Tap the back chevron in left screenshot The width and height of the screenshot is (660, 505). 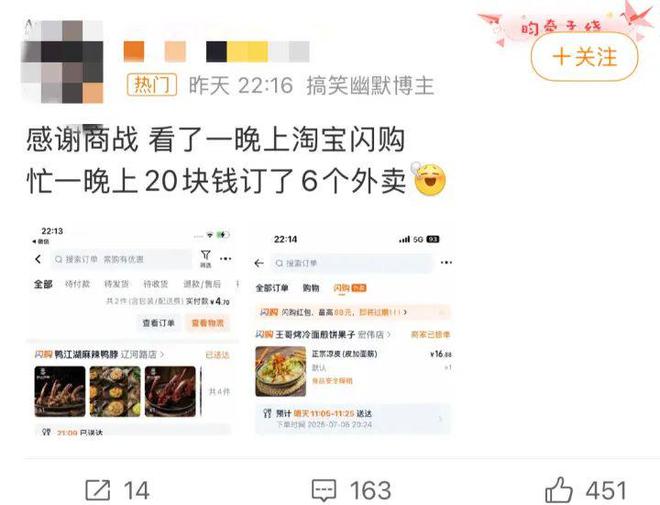pyautogui.click(x=38, y=259)
